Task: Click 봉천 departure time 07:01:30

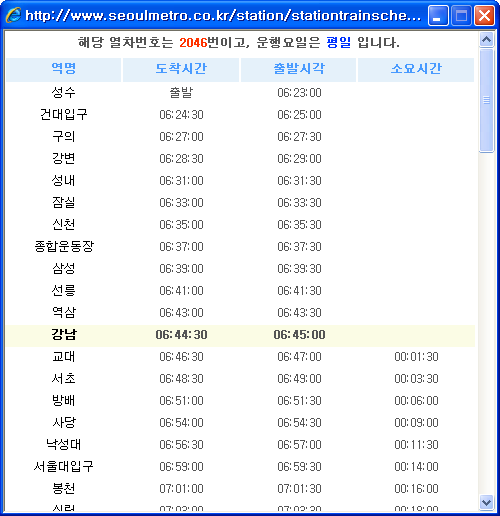Action: tap(299, 489)
